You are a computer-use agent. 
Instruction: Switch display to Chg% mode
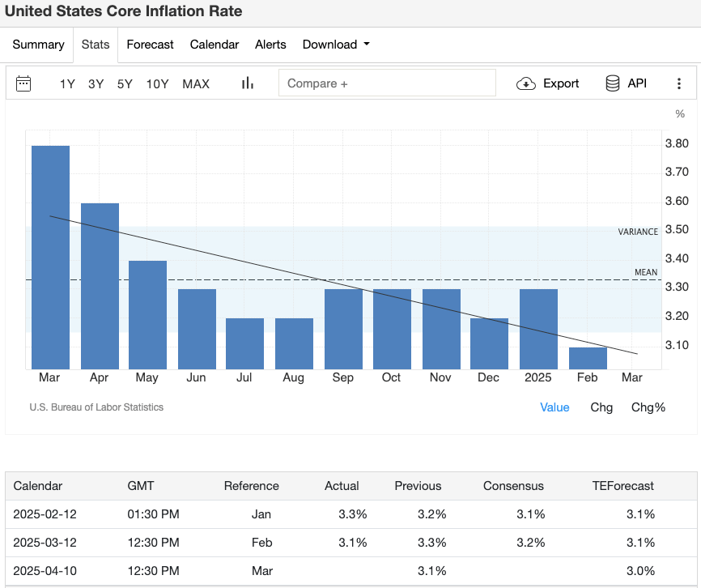[x=648, y=407]
